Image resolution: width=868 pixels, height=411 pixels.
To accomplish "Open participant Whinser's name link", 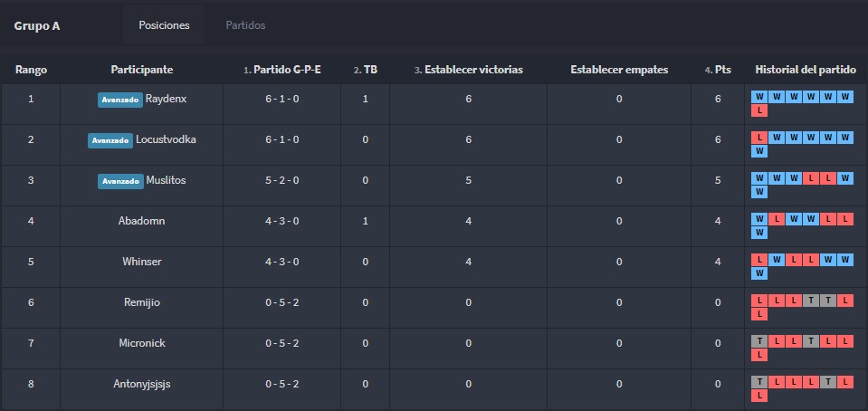I will coord(141,262).
